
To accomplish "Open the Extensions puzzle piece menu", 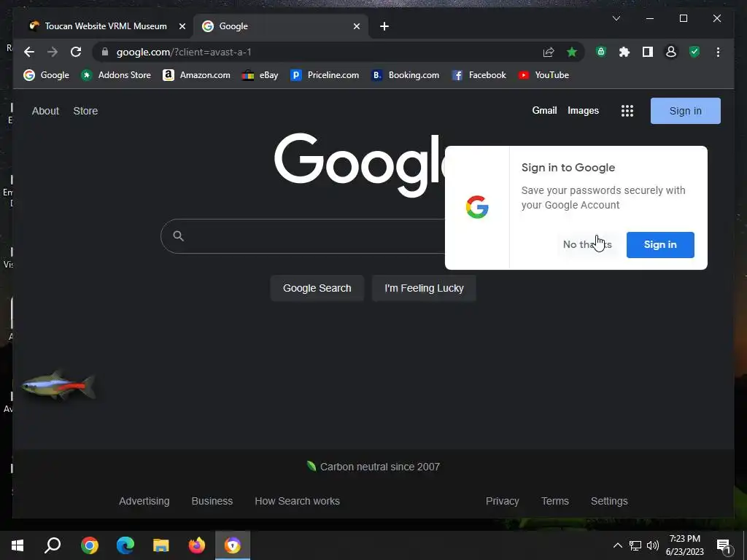I will click(624, 52).
